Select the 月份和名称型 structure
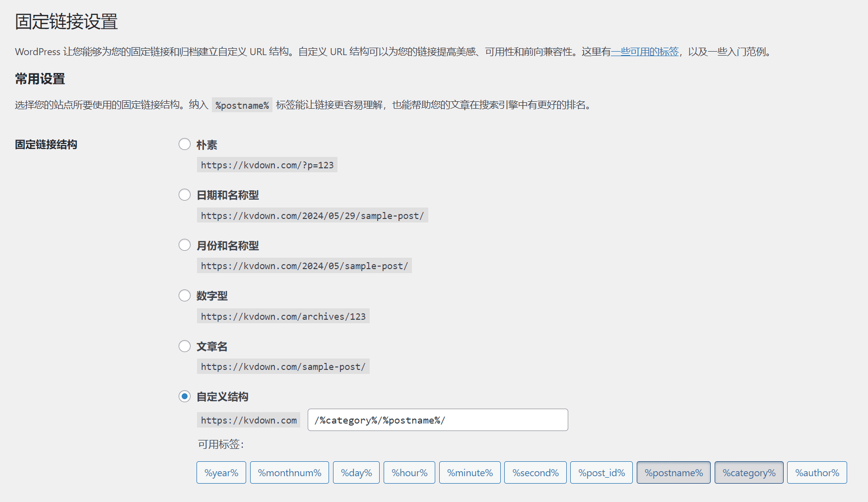Image resolution: width=868 pixels, height=502 pixels. 184,245
